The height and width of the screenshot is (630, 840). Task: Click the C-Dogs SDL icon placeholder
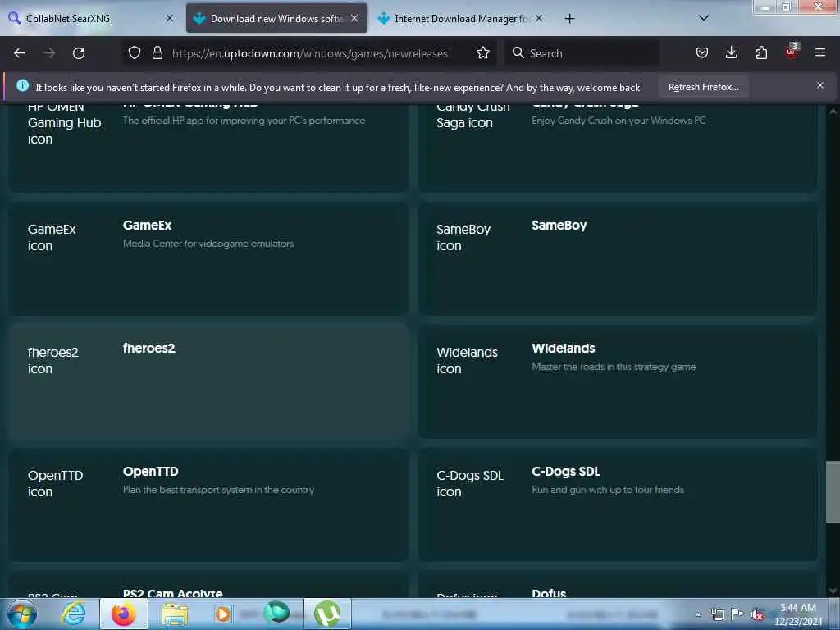pyautogui.click(x=470, y=483)
